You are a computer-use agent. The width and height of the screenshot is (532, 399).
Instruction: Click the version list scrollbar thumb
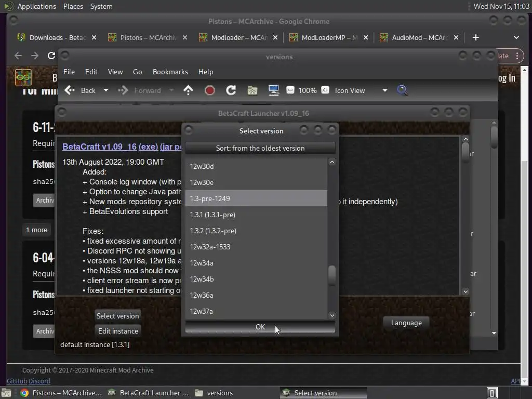coord(332,275)
